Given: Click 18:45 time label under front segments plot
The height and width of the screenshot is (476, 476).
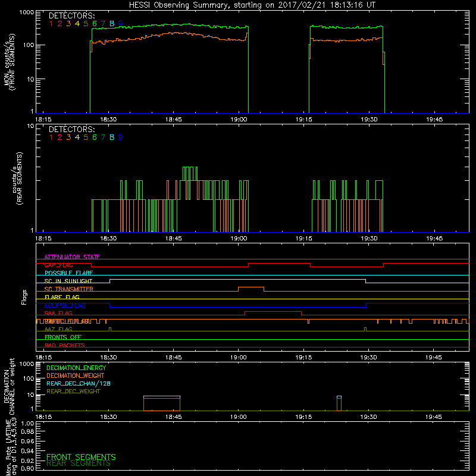Looking at the screenshot, I should pyautogui.click(x=174, y=120).
